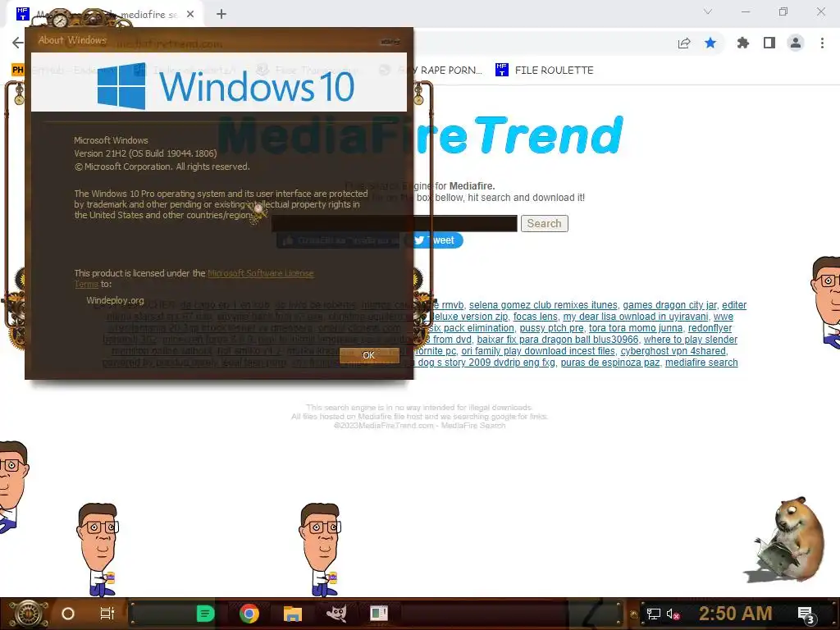Open the 'tora tora momo junna' link
Screen dimensions: 840x630
(x=636, y=328)
